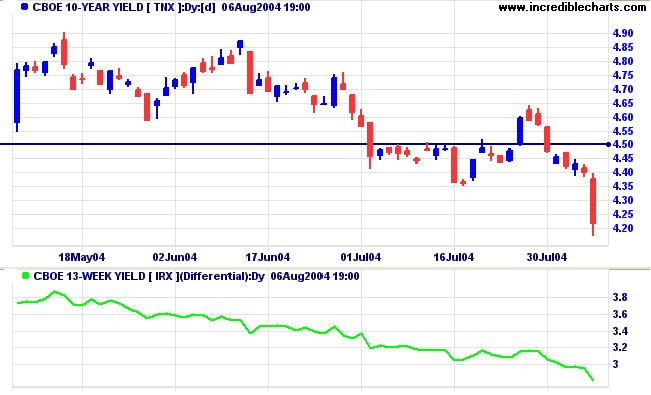
Task: Click the 3 differential axis value
Action: coord(616,364)
